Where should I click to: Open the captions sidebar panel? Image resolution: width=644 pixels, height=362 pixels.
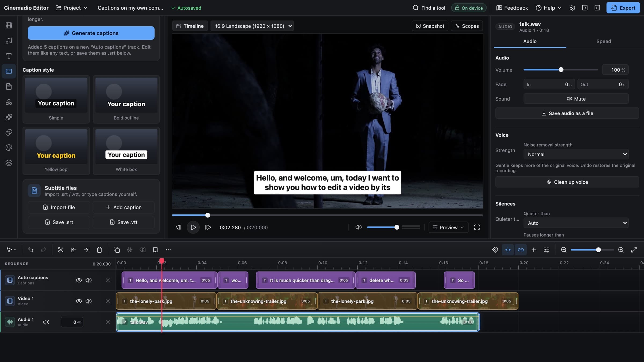9,71
